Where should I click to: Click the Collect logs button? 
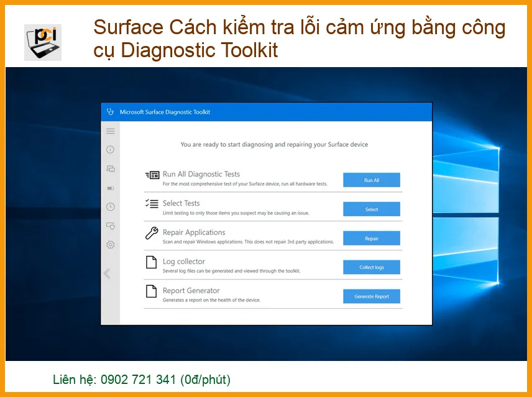372,267
